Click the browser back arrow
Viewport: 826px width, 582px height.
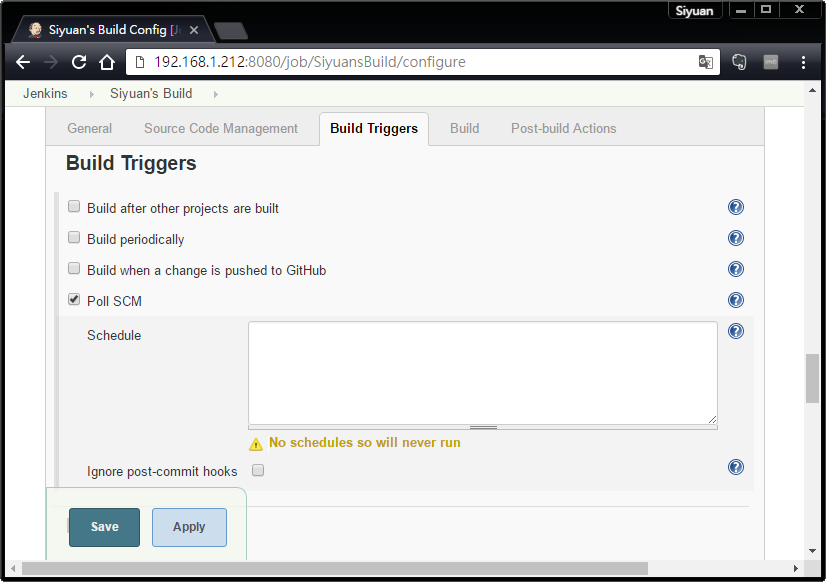tap(23, 62)
